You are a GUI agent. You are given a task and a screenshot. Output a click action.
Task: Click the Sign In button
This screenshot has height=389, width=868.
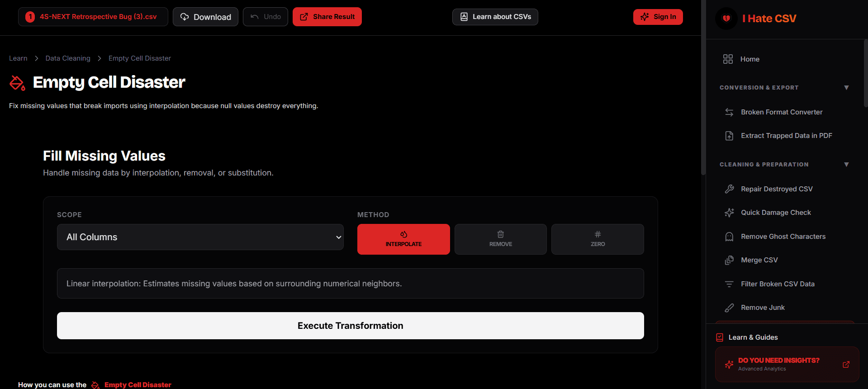point(658,17)
